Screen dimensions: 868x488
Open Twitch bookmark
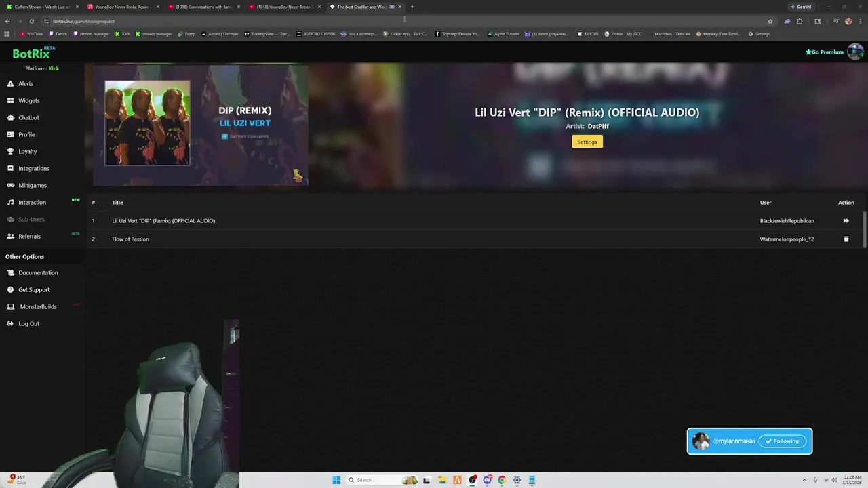tap(58, 33)
